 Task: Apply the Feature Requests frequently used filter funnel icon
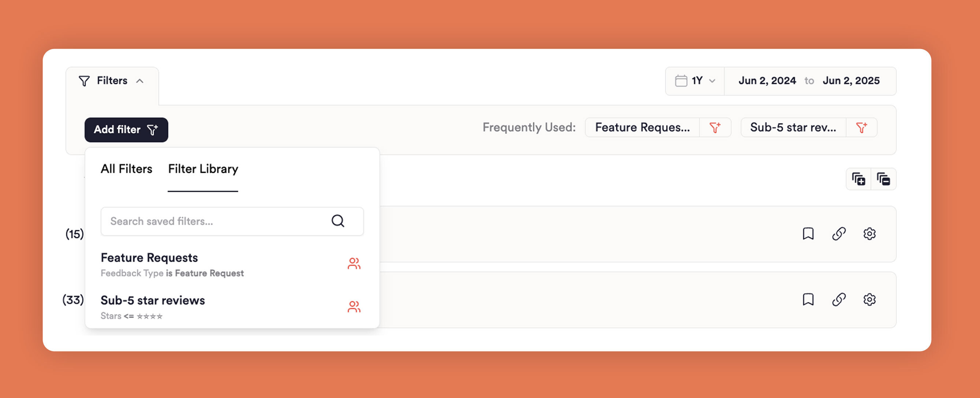click(716, 127)
